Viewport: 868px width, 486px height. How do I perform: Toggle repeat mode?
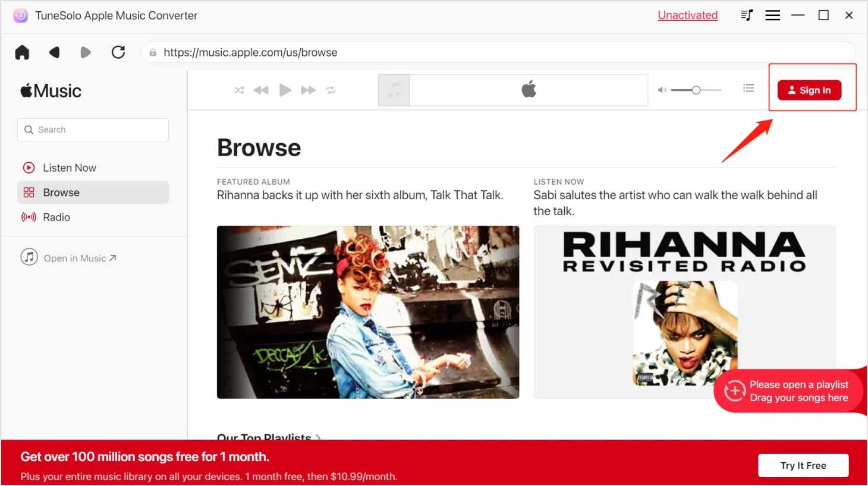point(331,90)
